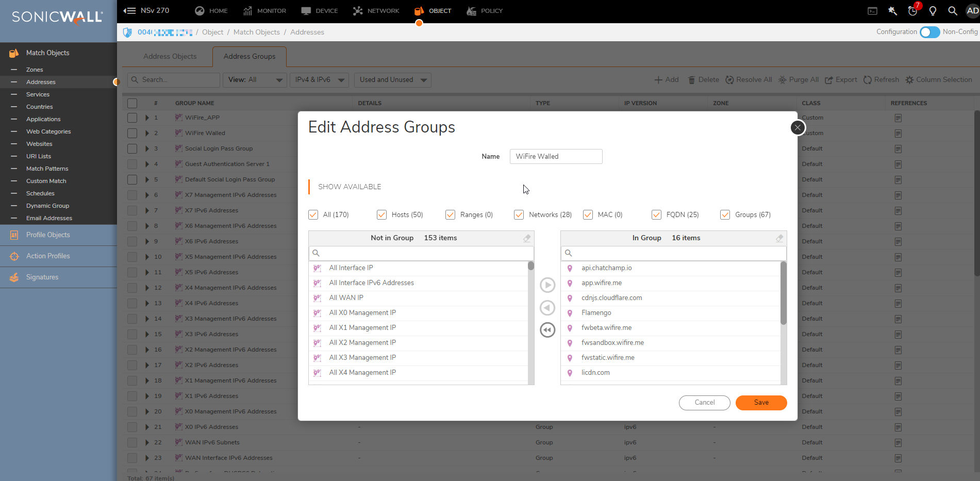Clear Not in Group list eraser icon
The image size is (980, 481).
[x=526, y=238]
